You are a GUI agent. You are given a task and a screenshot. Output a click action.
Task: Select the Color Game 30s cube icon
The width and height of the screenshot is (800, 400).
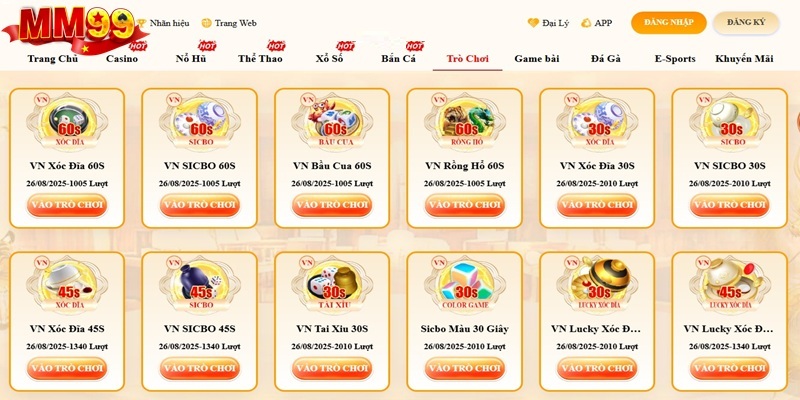[465, 285]
